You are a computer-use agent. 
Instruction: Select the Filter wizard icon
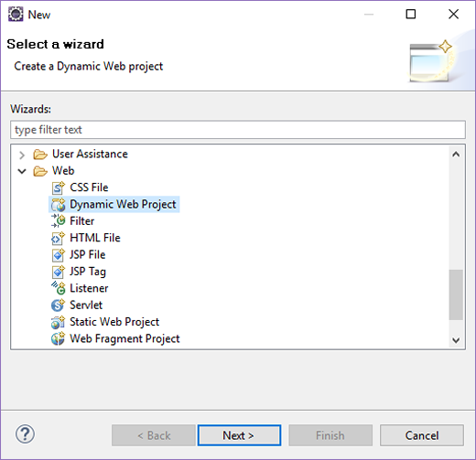58,221
